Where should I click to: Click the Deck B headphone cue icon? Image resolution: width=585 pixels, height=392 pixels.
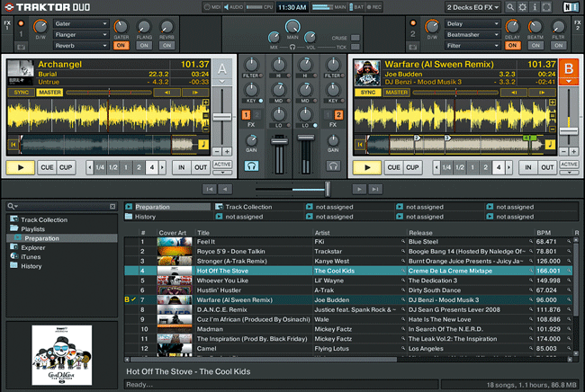[x=334, y=166]
